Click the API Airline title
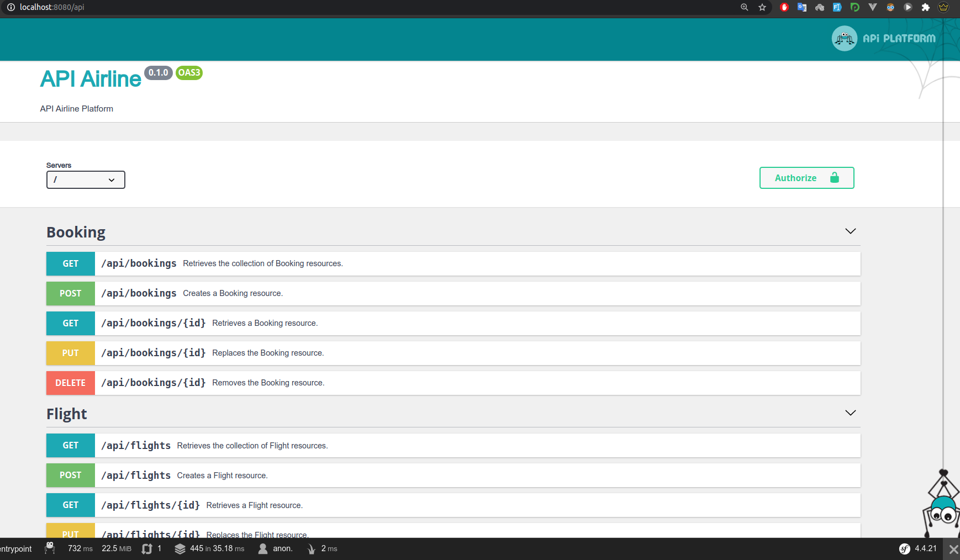The width and height of the screenshot is (960, 560). [x=91, y=79]
